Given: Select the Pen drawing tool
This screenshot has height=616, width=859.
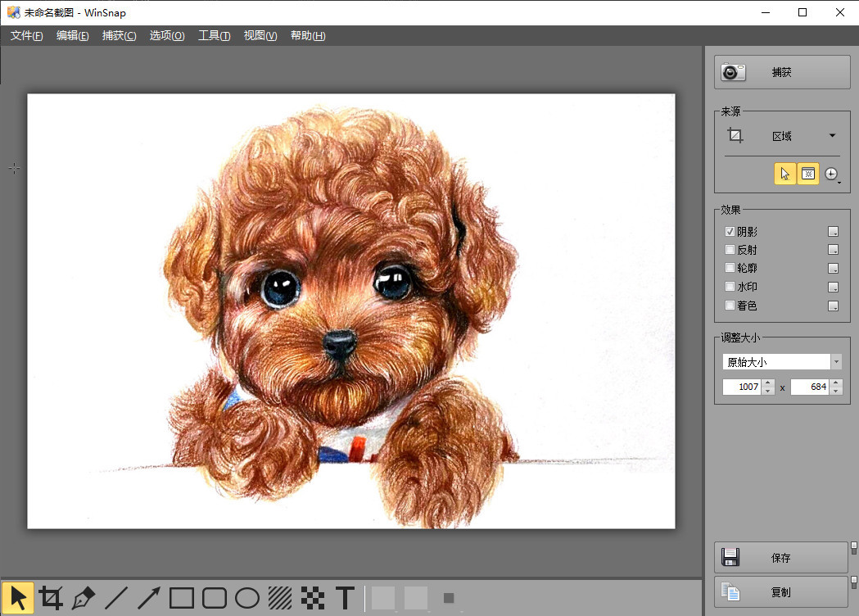Looking at the screenshot, I should pos(84,598).
